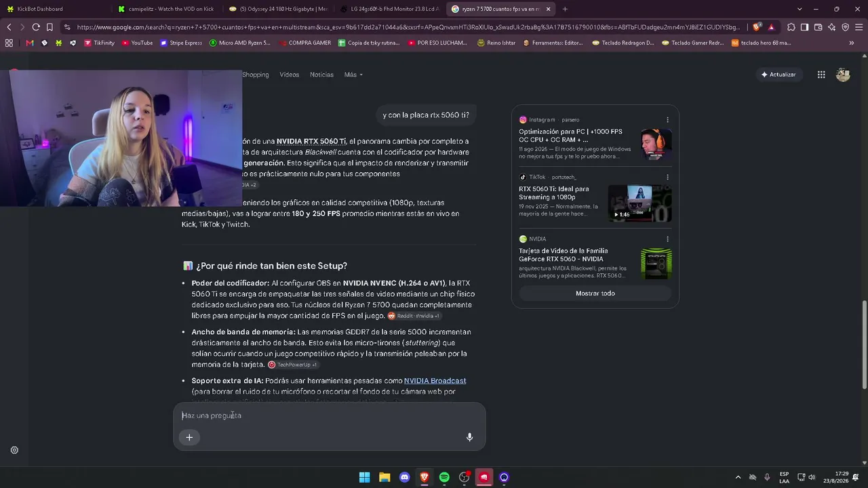Open the Reino Ishtar bookmark
This screenshot has width=868, height=488.
click(x=496, y=43)
